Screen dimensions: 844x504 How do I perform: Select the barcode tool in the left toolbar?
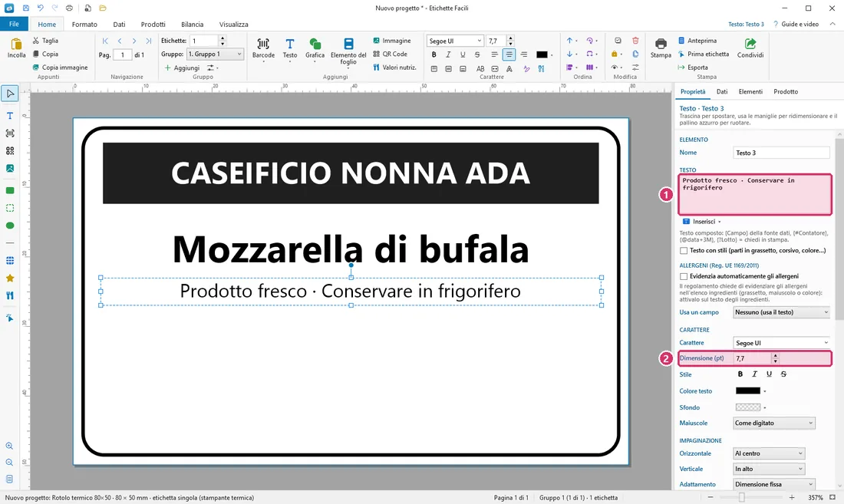pos(10,133)
